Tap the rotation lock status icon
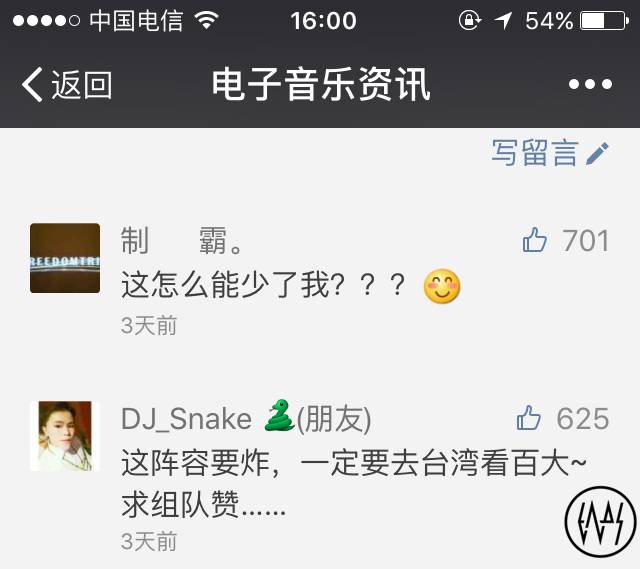 [x=469, y=20]
